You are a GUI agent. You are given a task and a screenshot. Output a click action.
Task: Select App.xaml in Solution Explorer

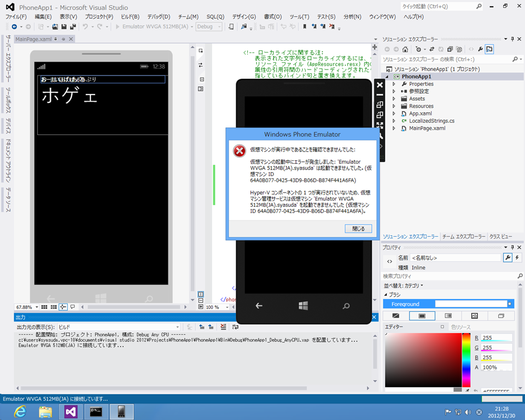[x=420, y=114]
